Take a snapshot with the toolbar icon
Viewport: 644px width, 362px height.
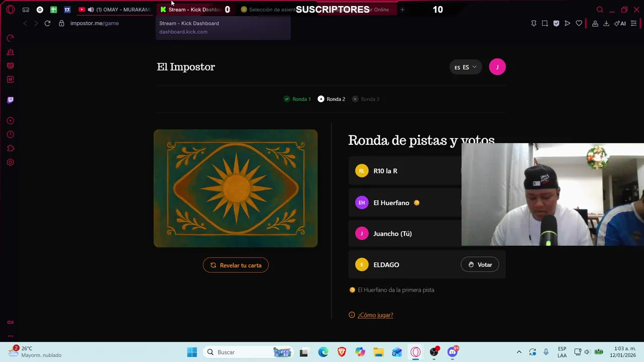tap(545, 23)
